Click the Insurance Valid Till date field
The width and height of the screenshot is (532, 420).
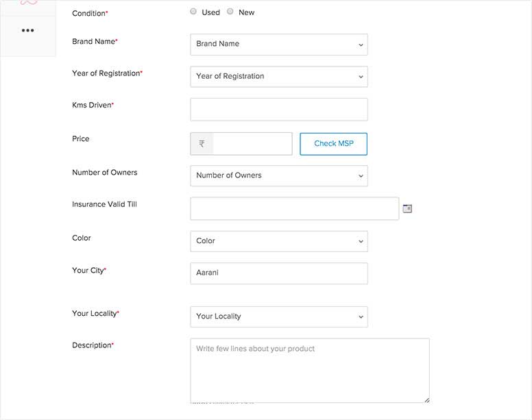pos(295,208)
